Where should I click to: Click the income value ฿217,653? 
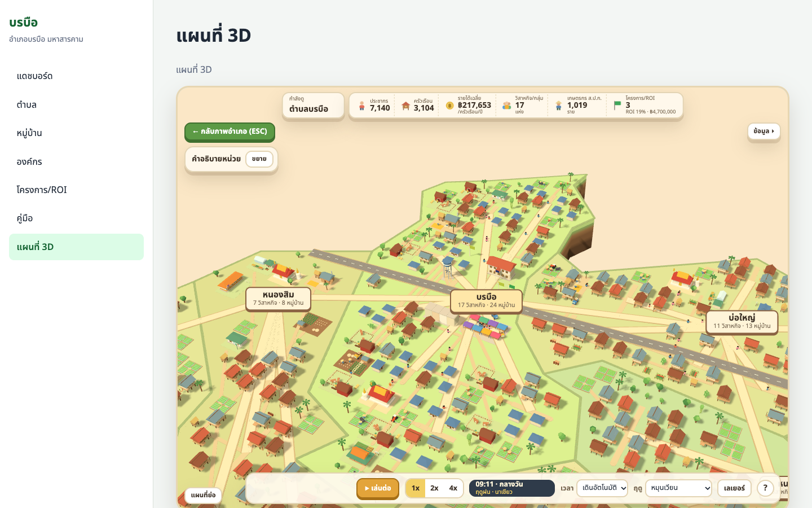click(474, 105)
